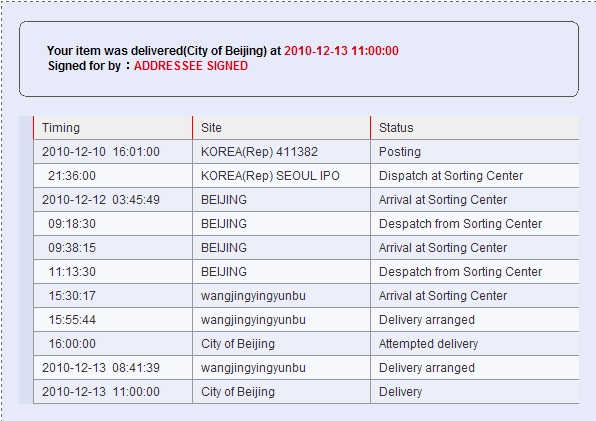
Task: Click the 2010-12-13 08:41:39 timing cell
Action: (x=113, y=368)
